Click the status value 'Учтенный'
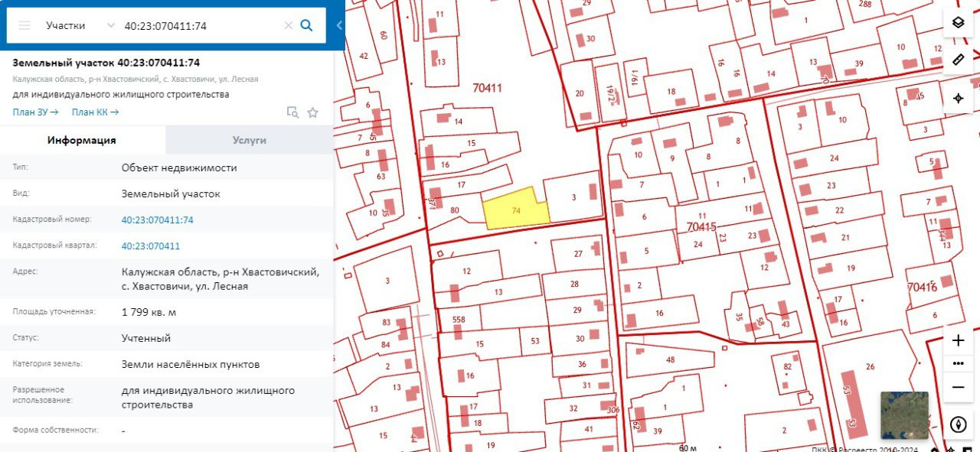The image size is (980, 452). coord(146,338)
